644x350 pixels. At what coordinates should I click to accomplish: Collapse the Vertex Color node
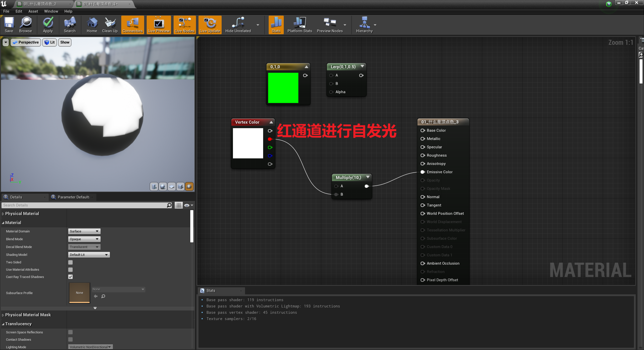271,122
